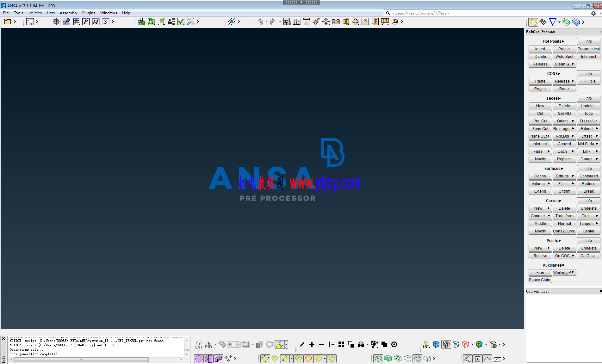This screenshot has width=602, height=364.
Task: Toggle the wireframe shaded cube view button
Action: click(446, 344)
